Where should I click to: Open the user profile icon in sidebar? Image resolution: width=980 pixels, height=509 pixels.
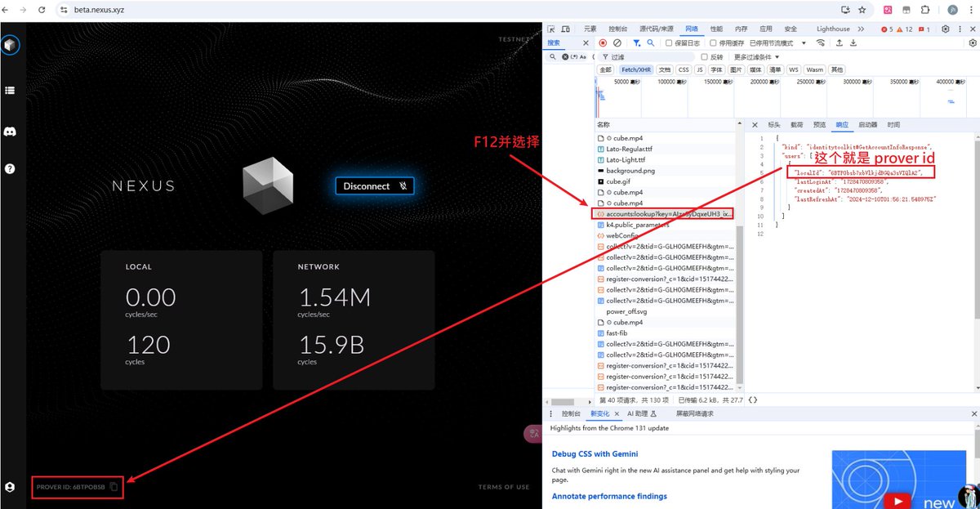pos(10,487)
